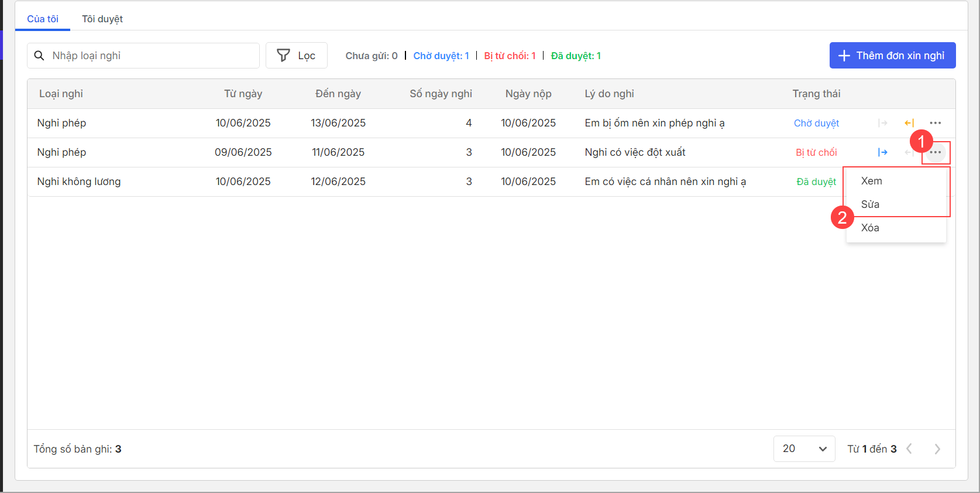Filter by Bị từ chối status count
This screenshot has height=493, width=980.
click(510, 56)
